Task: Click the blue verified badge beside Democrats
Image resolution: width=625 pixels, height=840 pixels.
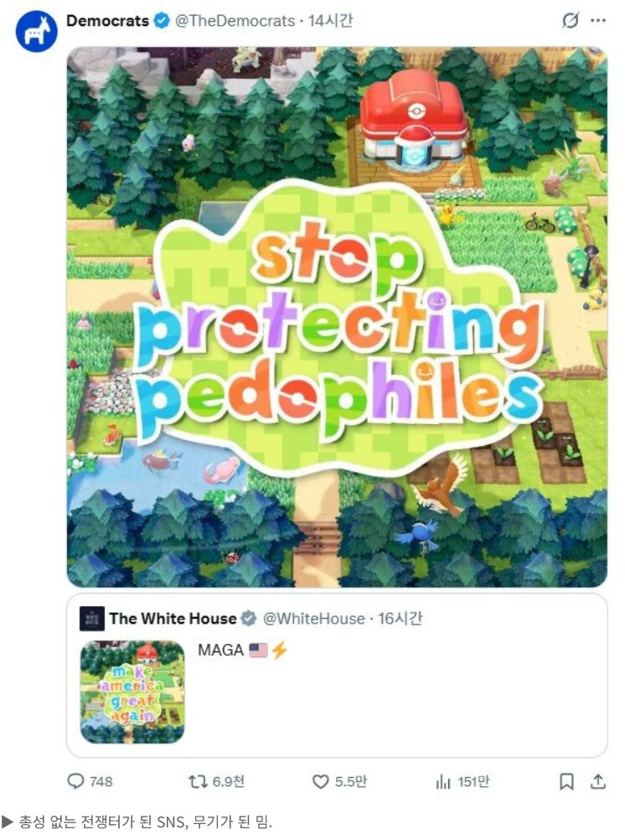Action: tap(162, 21)
